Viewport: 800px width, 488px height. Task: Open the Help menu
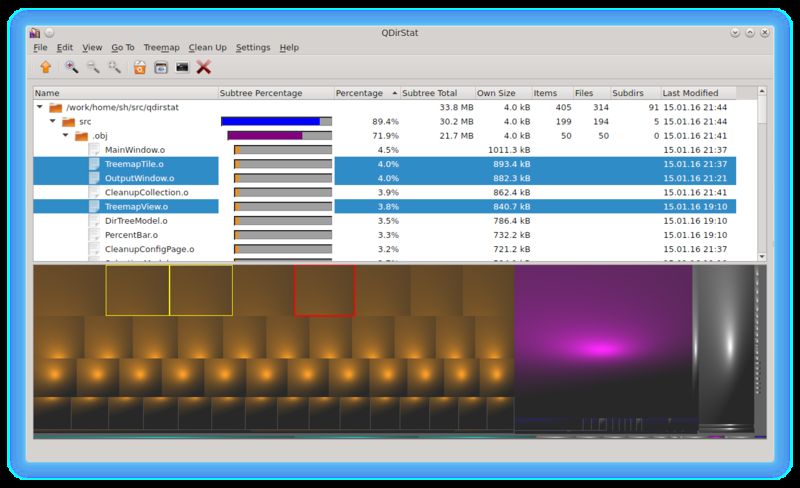(x=289, y=47)
